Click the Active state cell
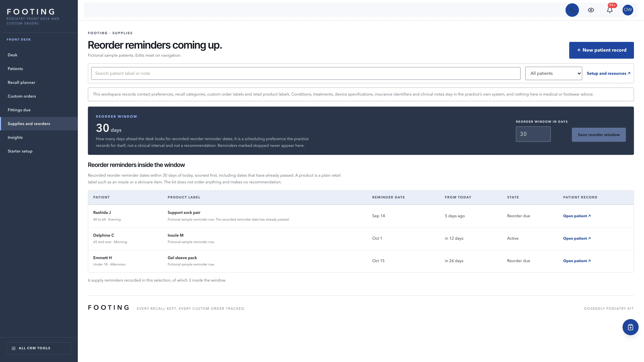 513,239
